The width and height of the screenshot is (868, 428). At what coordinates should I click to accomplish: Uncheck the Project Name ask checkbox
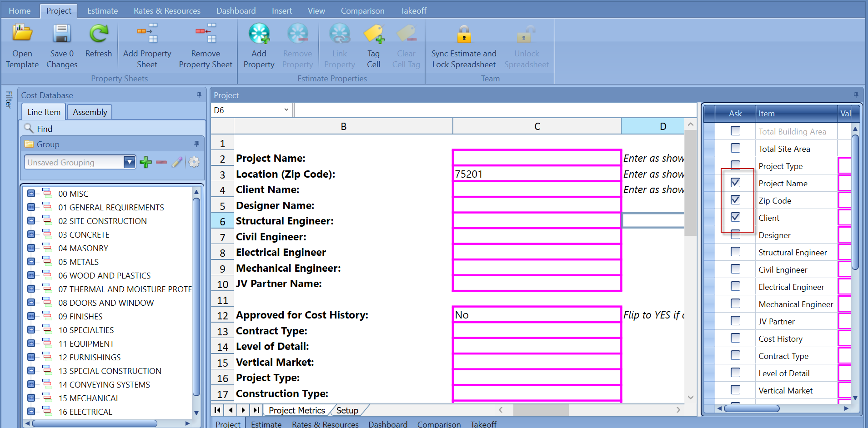[736, 182]
